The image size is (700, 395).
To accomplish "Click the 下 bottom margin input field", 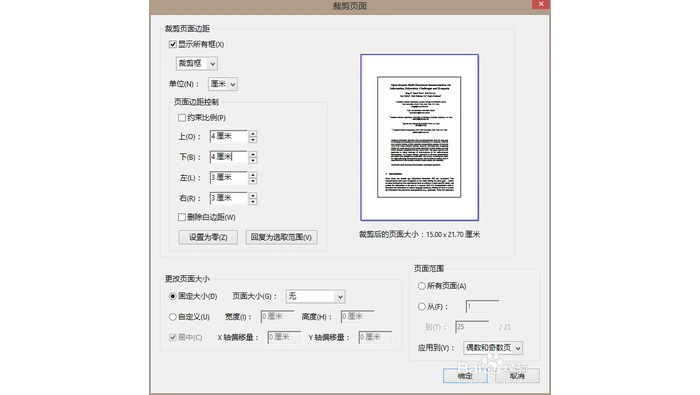I will tap(228, 157).
